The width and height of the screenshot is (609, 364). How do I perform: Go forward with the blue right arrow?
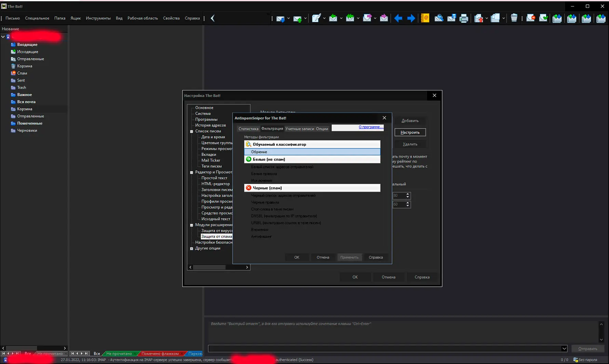[411, 18]
